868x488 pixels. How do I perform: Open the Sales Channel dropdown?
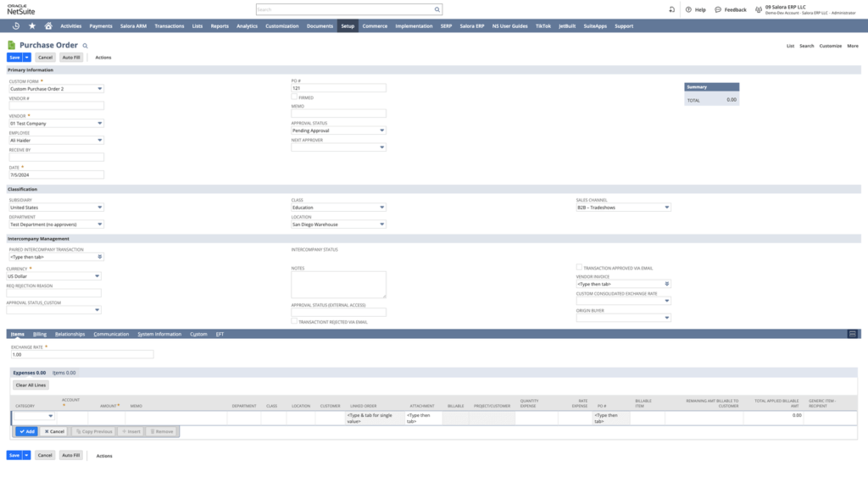666,207
